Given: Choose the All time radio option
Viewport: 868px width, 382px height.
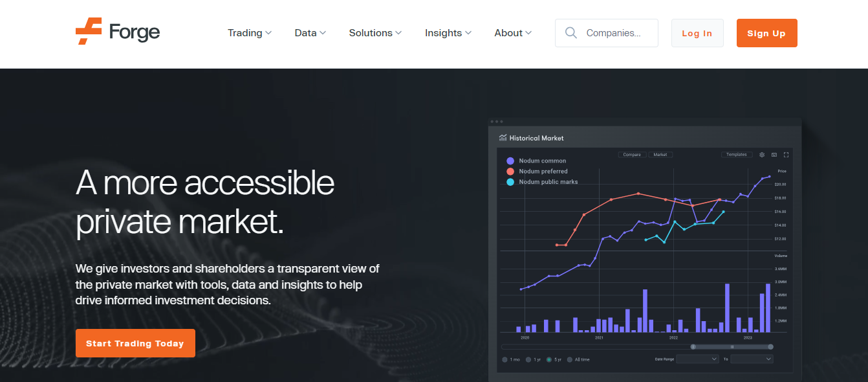Looking at the screenshot, I should pyautogui.click(x=570, y=359).
